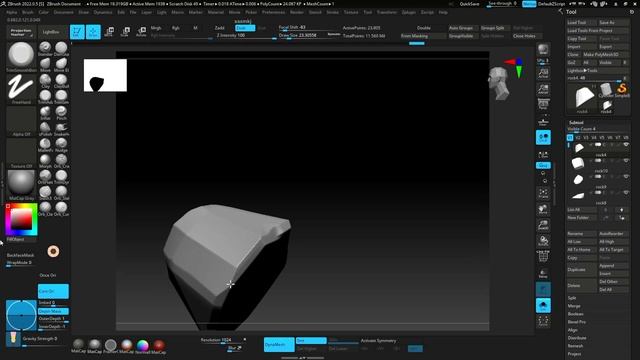Expand the Project section

[574, 354]
